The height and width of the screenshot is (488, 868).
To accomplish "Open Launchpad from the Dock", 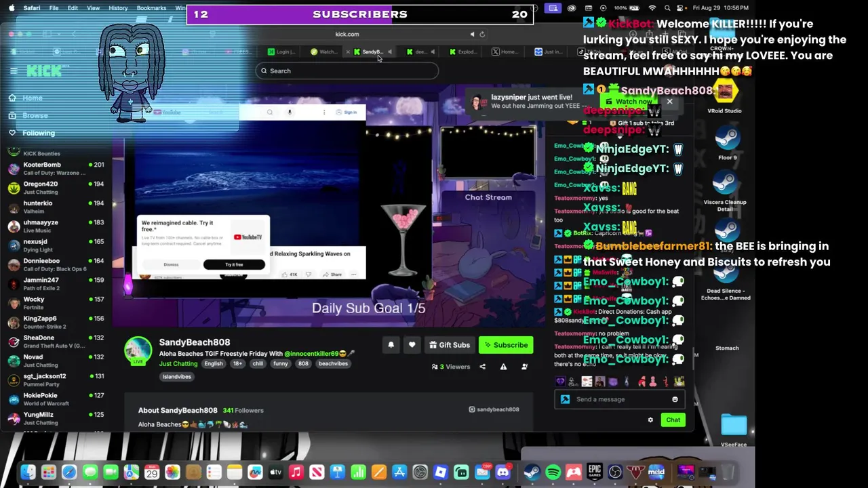I will [49, 472].
